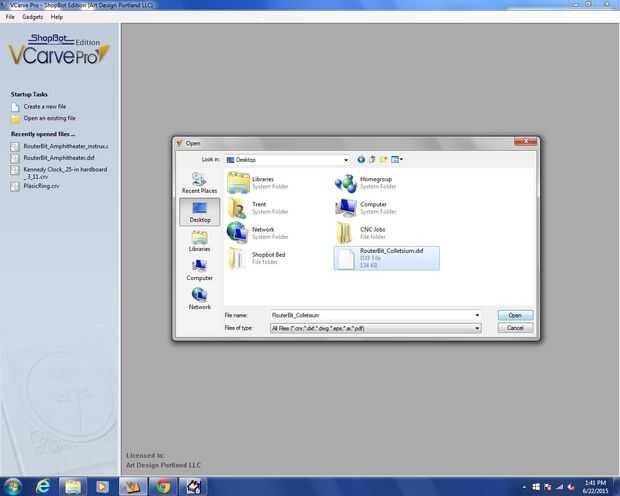Launch Internet Explorer from the taskbar
Image resolution: width=620 pixels, height=496 pixels.
43,487
